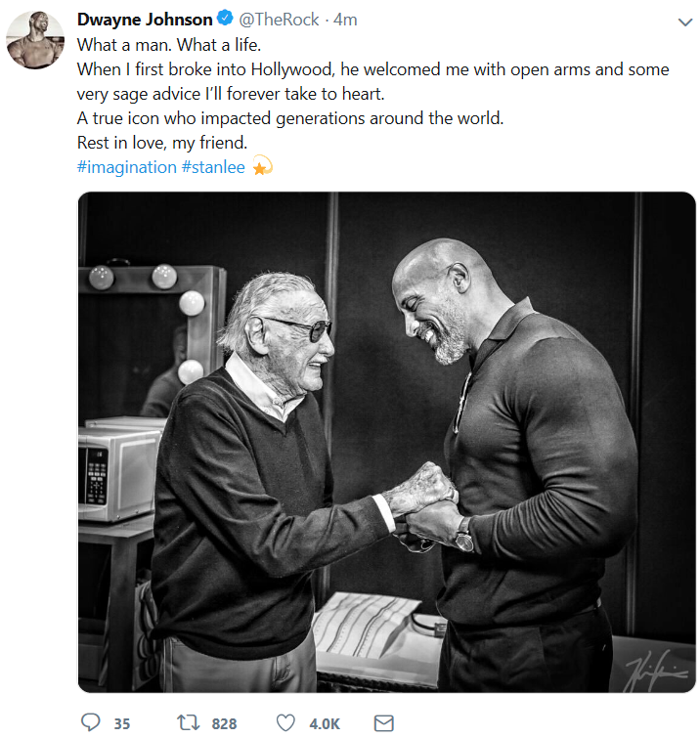
Task: Open the #stanlee hashtag link
Action: pos(213,167)
